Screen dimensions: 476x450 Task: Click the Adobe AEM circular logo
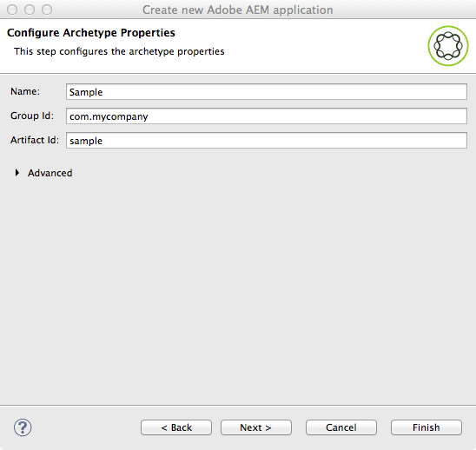click(x=447, y=46)
